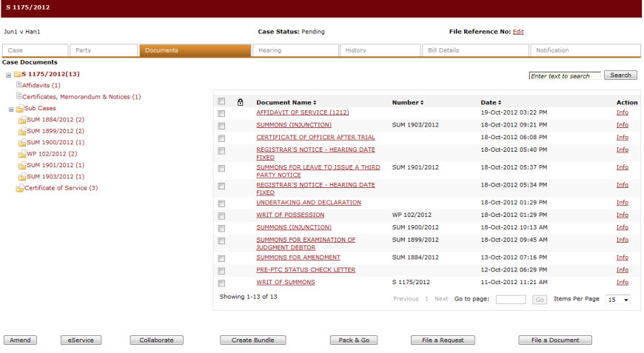Click the Edit link beside File Reference No
This screenshot has width=644, height=353.
click(x=518, y=32)
